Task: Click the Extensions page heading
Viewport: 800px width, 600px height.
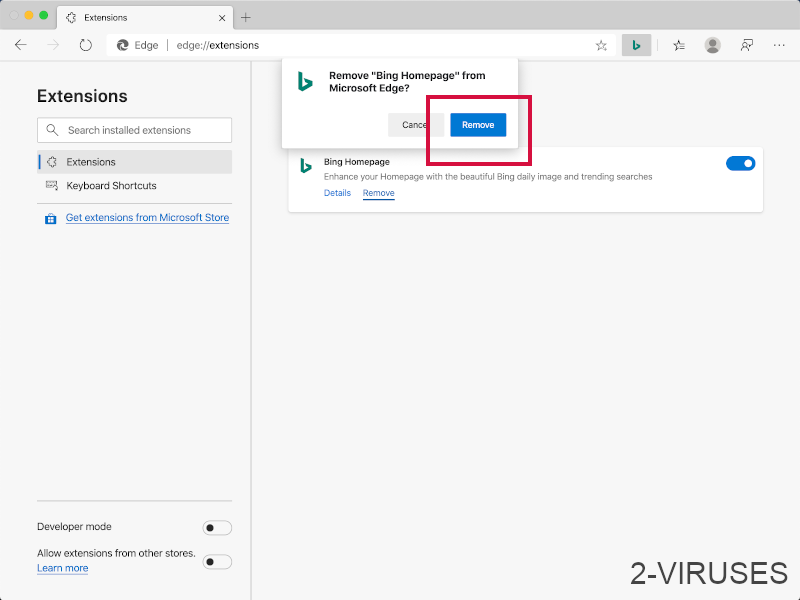Action: [x=82, y=96]
